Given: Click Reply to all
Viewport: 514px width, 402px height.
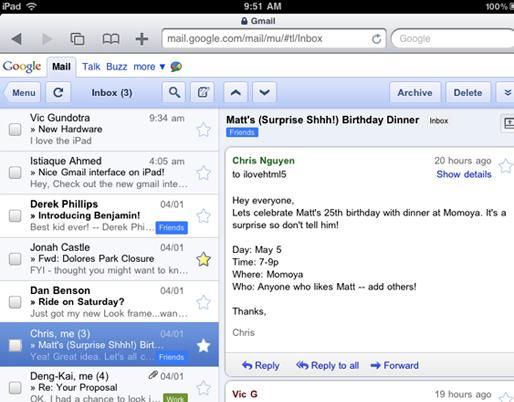Looking at the screenshot, I should pyautogui.click(x=327, y=365).
